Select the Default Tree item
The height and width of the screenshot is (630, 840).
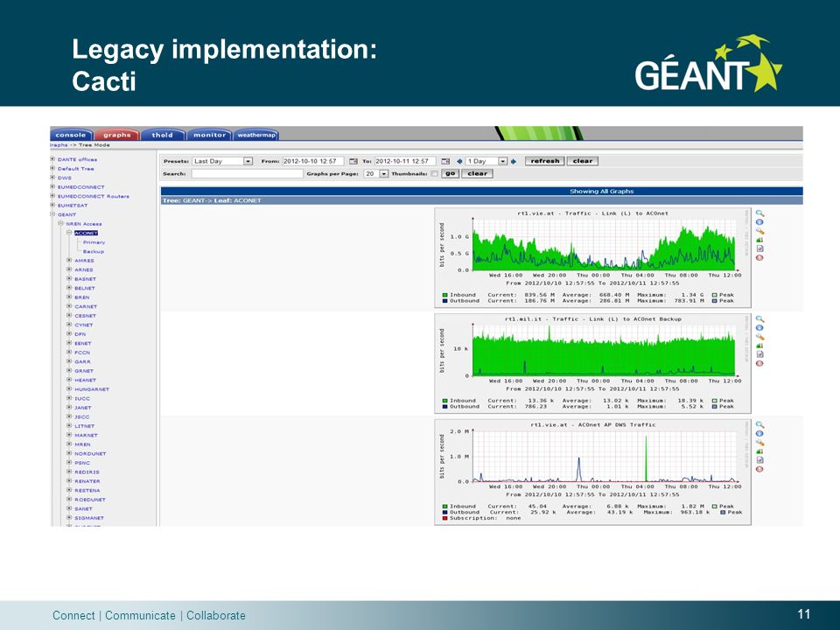(x=75, y=168)
